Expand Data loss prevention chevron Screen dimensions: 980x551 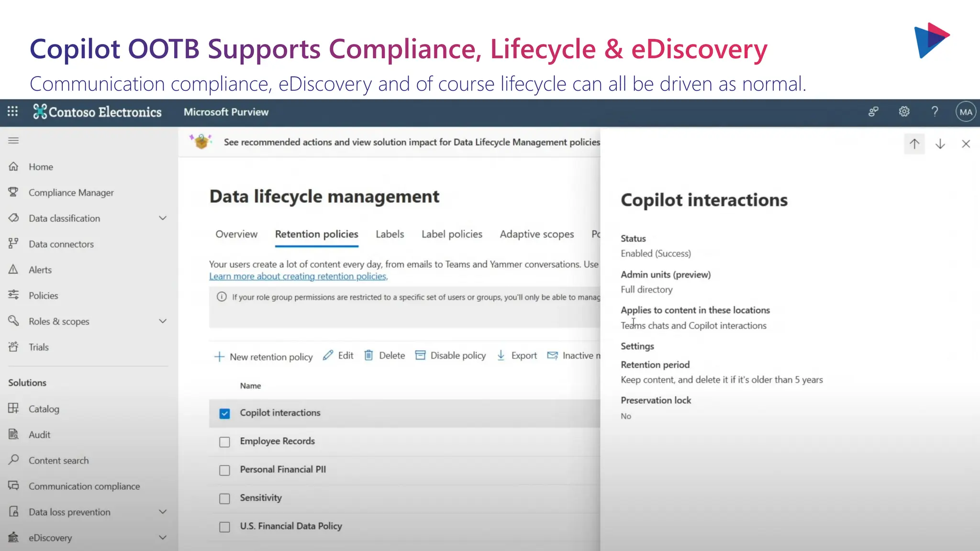click(163, 512)
